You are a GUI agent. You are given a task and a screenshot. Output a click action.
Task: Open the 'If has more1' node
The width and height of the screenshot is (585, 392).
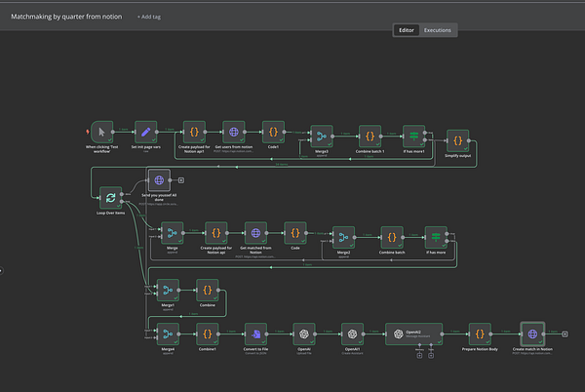(415, 136)
